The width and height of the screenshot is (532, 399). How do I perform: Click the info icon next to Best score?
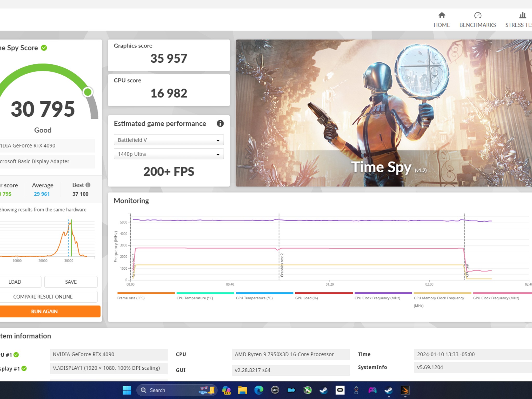pyautogui.click(x=88, y=185)
